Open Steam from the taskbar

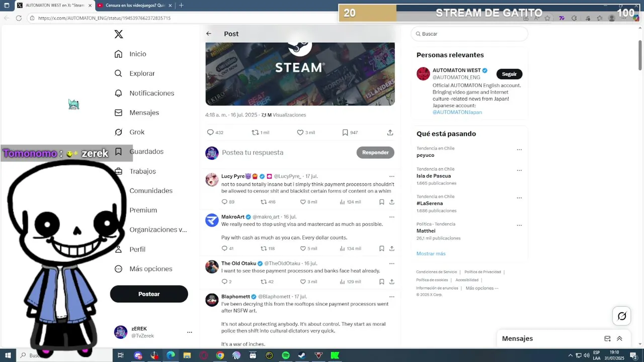[301, 355]
